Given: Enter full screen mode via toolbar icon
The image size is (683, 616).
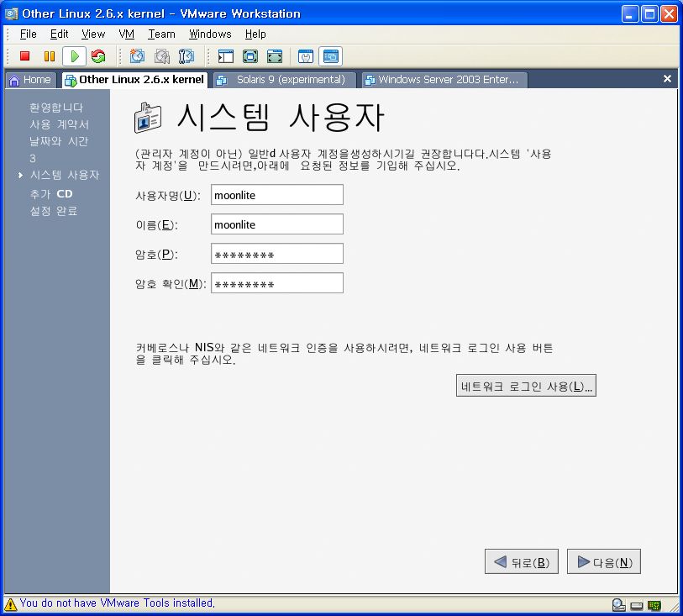Looking at the screenshot, I should (x=250, y=56).
